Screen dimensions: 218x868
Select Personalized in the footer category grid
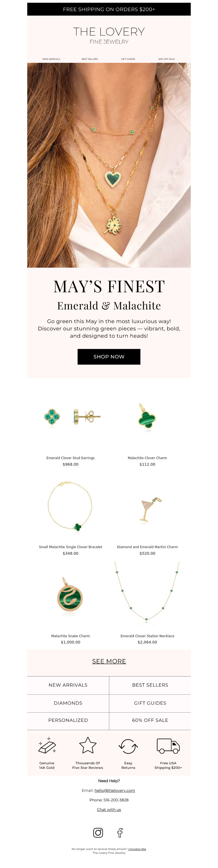[x=68, y=720]
